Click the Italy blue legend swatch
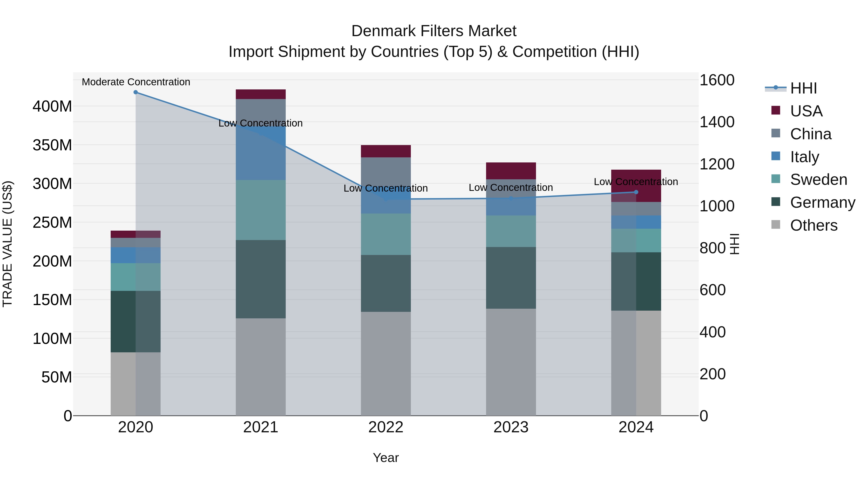The height and width of the screenshot is (488, 868). [x=776, y=156]
